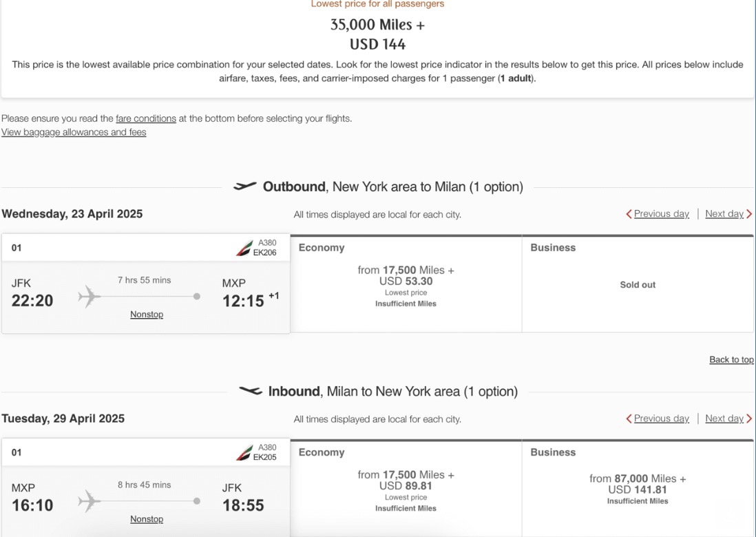This screenshot has height=537, width=756.
Task: Select the plane graphic on the JFK-MXP route
Action: 87,296
